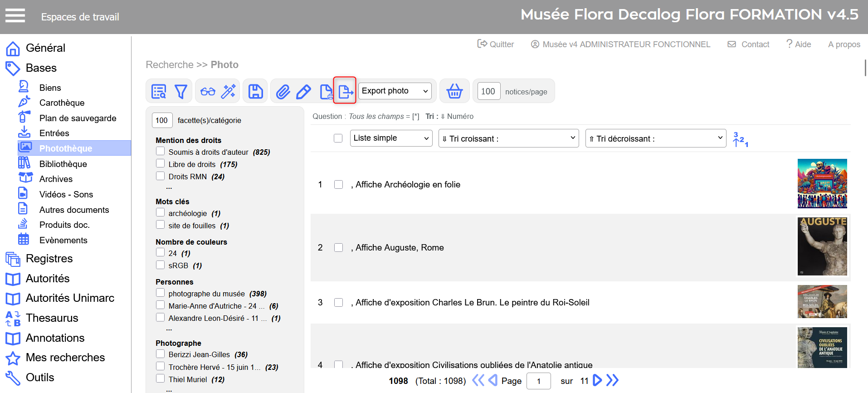This screenshot has height=393, width=868.
Task: Open the basket icon in toolbar
Action: pyautogui.click(x=454, y=91)
